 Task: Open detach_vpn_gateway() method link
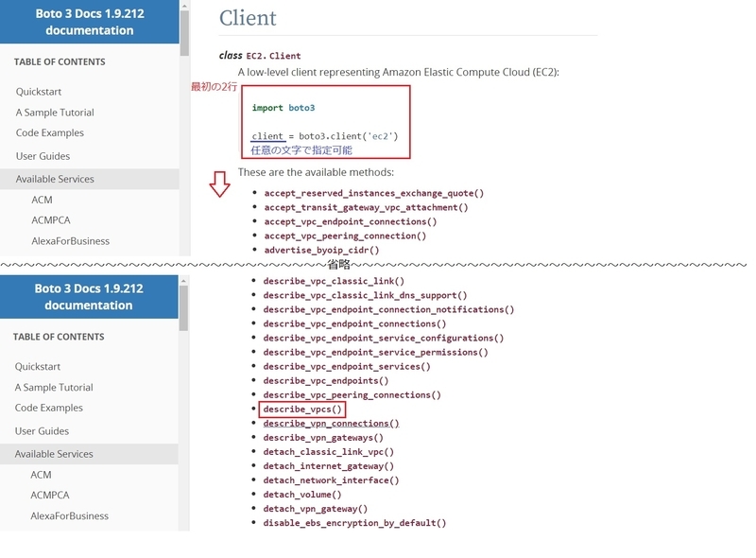click(316, 509)
